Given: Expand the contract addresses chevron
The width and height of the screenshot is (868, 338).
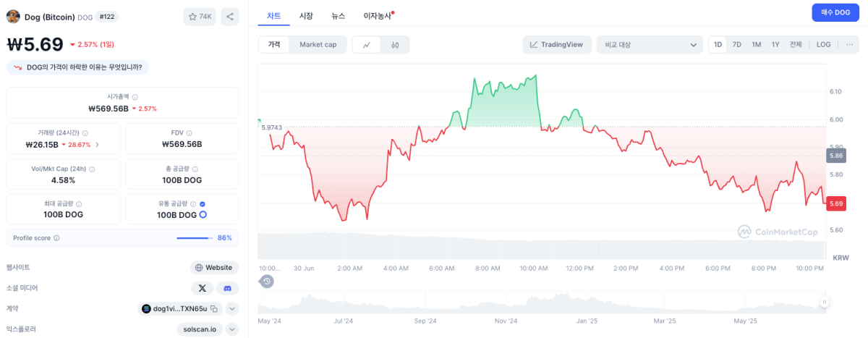Looking at the screenshot, I should coord(232,308).
